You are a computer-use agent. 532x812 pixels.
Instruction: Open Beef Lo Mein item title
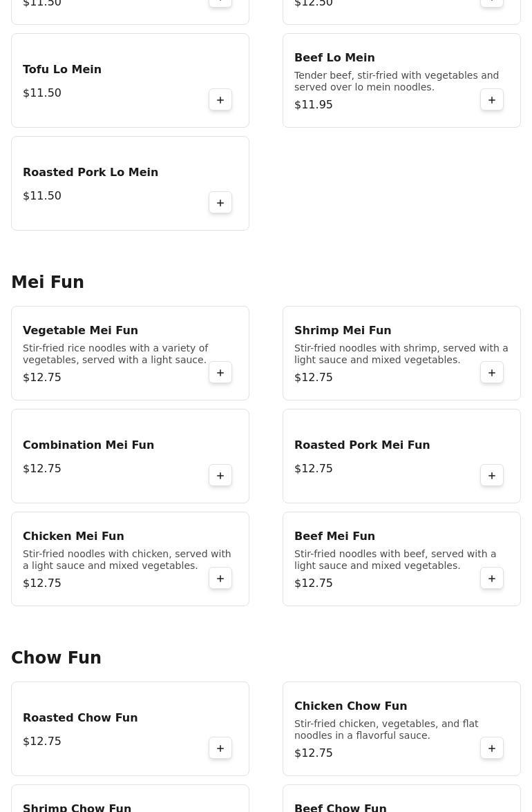tap(334, 57)
